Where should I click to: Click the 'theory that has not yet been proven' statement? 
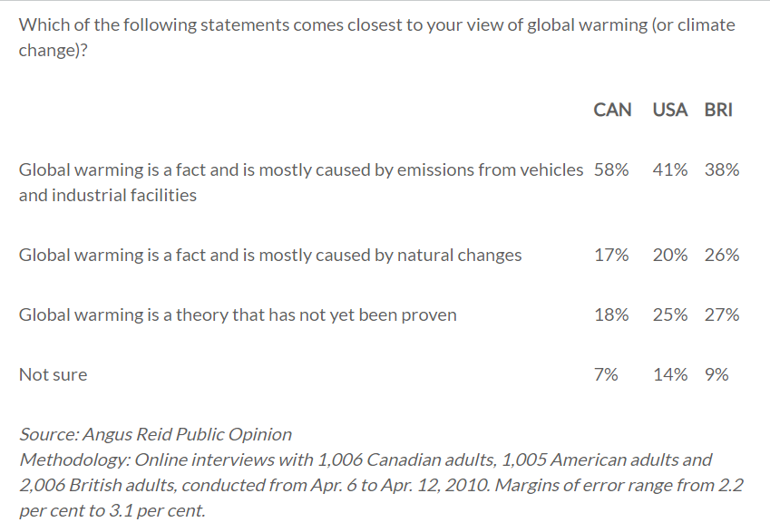click(238, 314)
